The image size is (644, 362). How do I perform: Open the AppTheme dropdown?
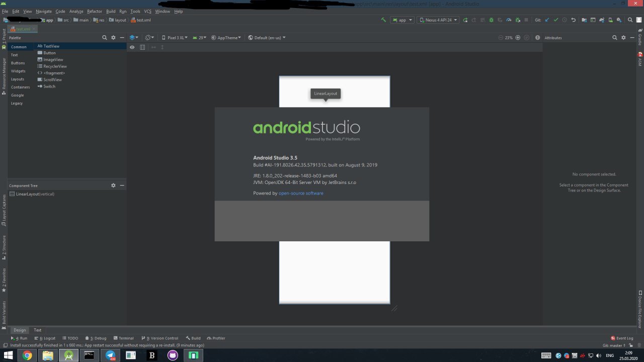tap(226, 38)
